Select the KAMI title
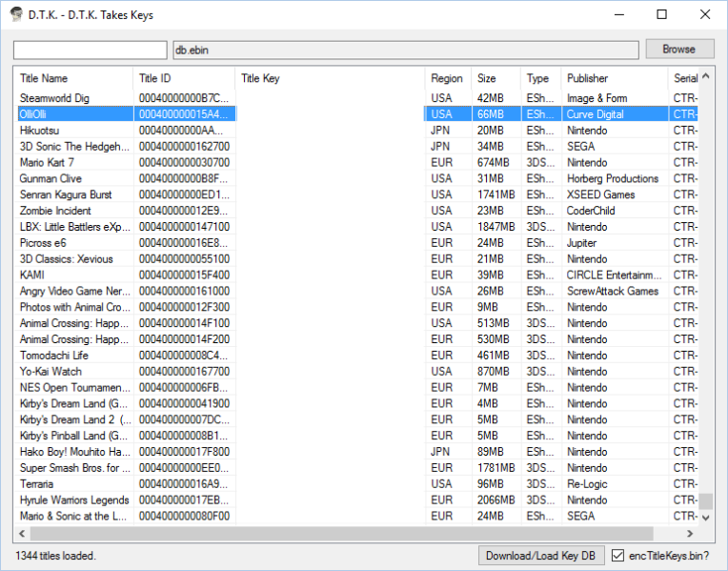The width and height of the screenshot is (728, 571). pyautogui.click(x=32, y=275)
